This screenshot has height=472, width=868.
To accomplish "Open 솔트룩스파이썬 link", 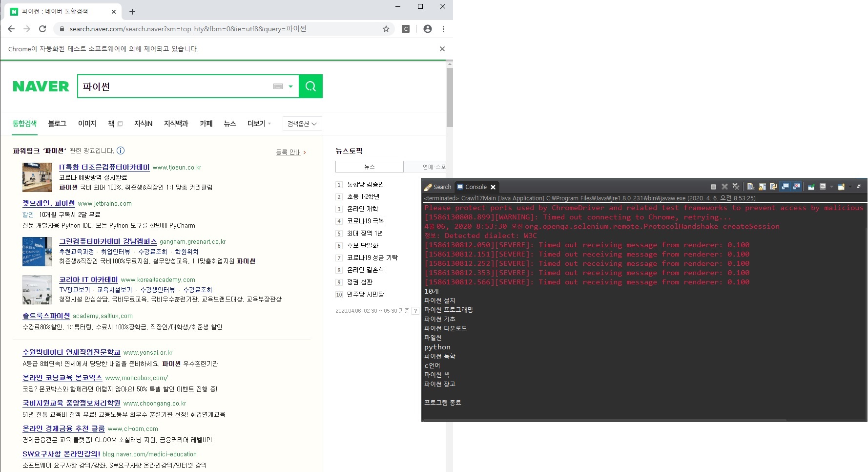I will click(46, 316).
